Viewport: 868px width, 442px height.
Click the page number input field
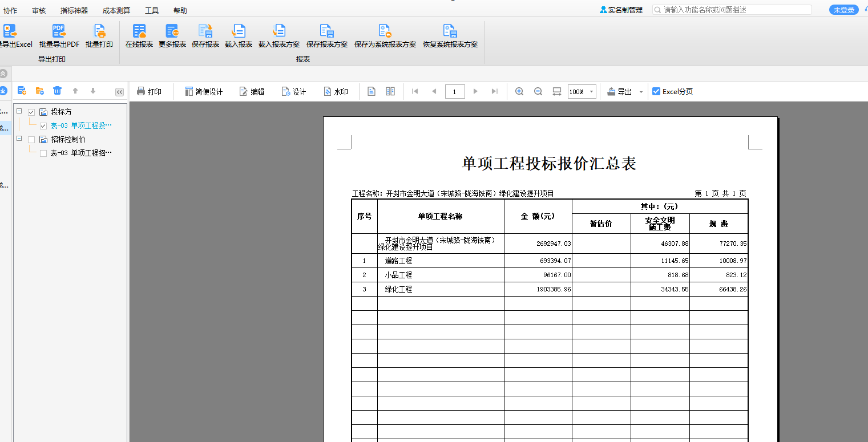[455, 92]
